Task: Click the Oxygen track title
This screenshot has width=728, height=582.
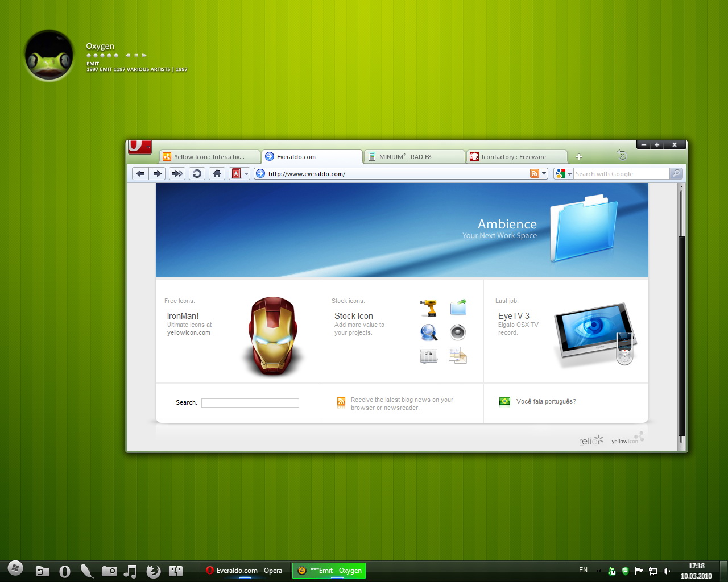Action: 100,46
